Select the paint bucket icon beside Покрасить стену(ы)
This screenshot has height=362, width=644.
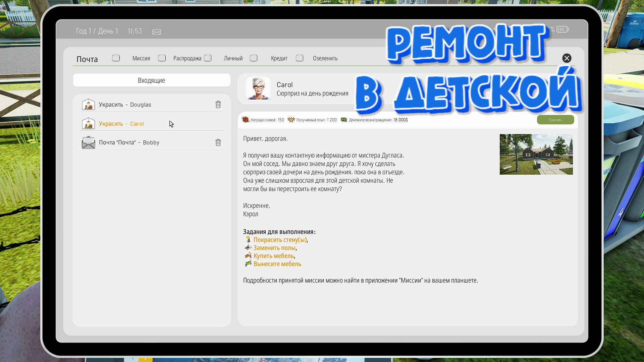[248, 239]
